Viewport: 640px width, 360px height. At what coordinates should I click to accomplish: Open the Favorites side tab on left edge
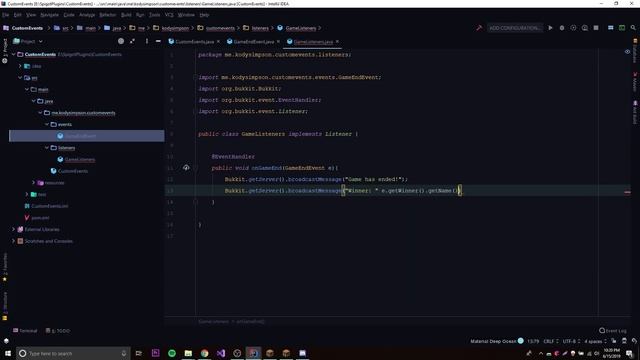tap(5, 267)
